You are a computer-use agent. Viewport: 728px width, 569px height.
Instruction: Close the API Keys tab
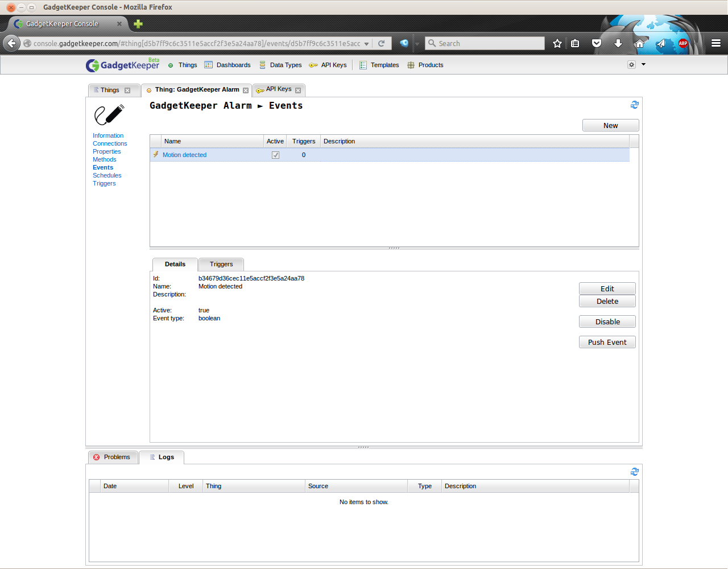coord(297,90)
